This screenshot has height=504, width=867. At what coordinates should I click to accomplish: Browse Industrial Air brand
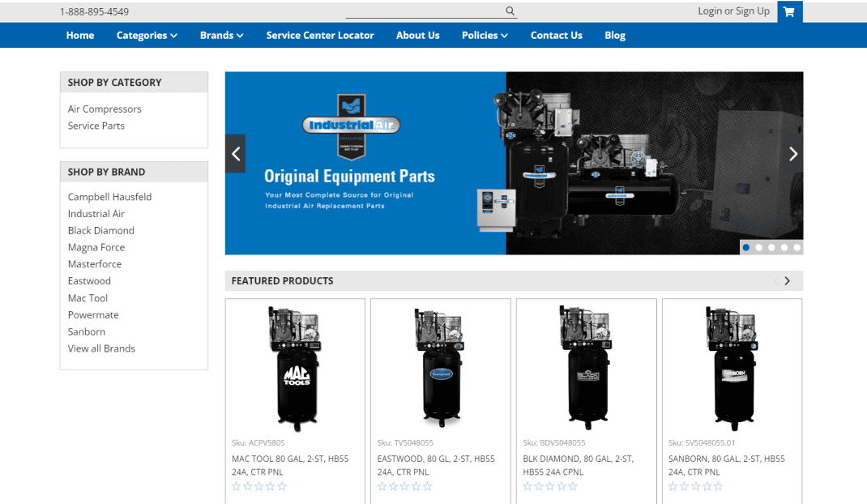click(x=96, y=214)
